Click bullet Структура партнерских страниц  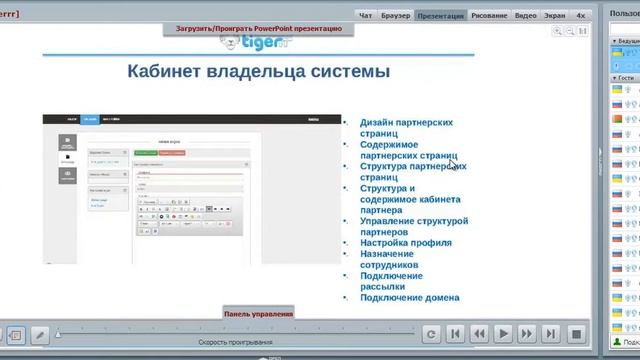pyautogui.click(x=413, y=171)
